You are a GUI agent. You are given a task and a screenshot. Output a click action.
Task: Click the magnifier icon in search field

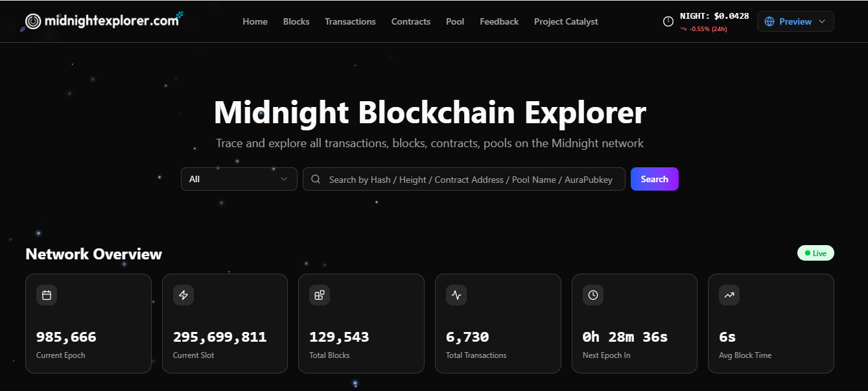(x=316, y=180)
